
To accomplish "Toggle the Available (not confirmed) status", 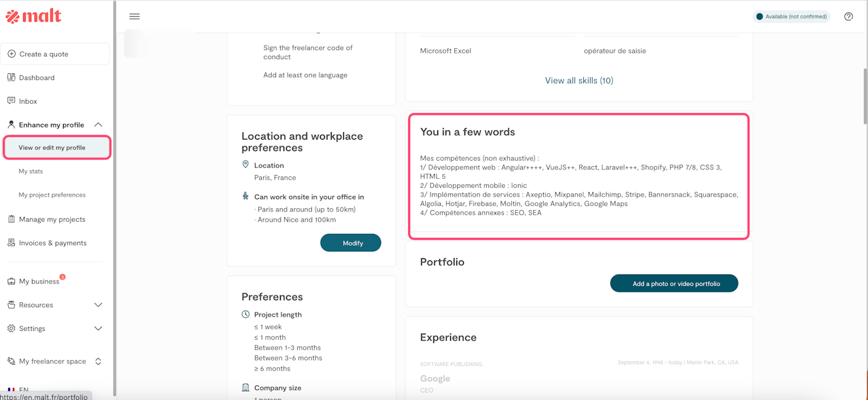I will pos(791,17).
